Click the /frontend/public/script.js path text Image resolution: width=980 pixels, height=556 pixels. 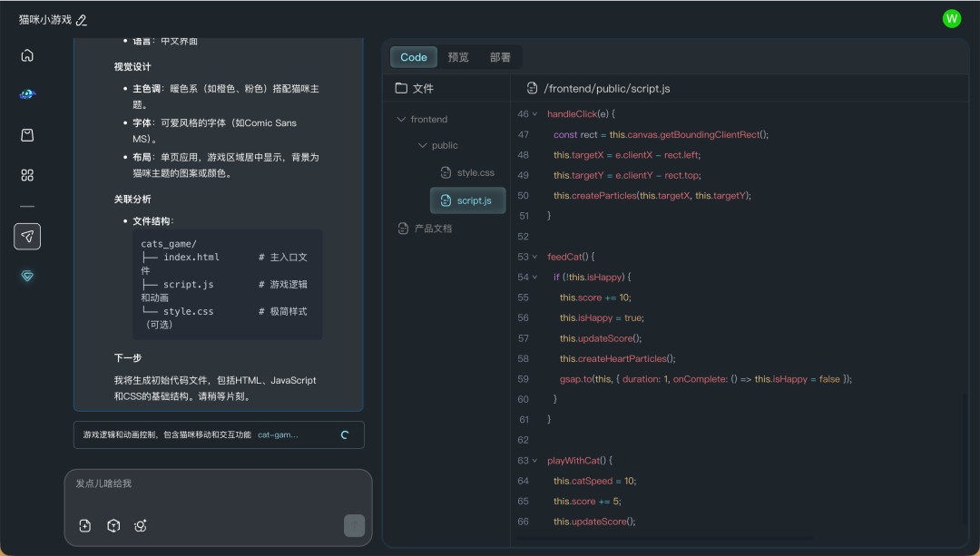607,89
